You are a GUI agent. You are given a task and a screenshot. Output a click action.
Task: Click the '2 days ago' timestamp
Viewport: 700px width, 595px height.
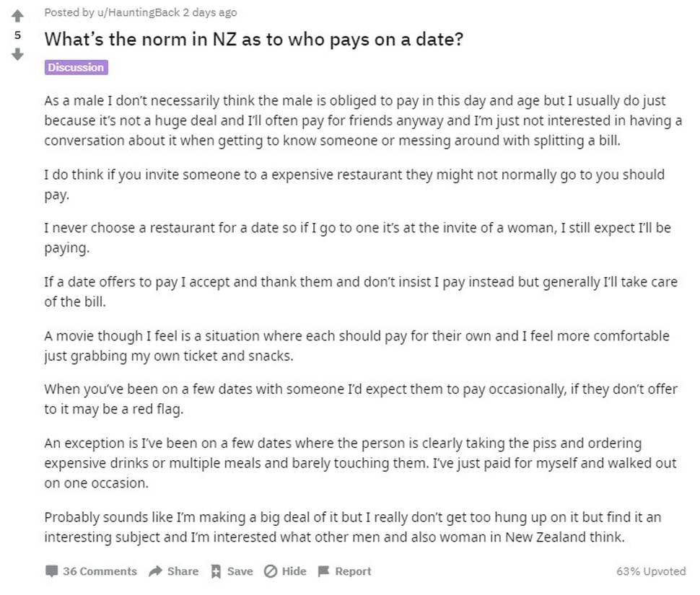tap(209, 12)
